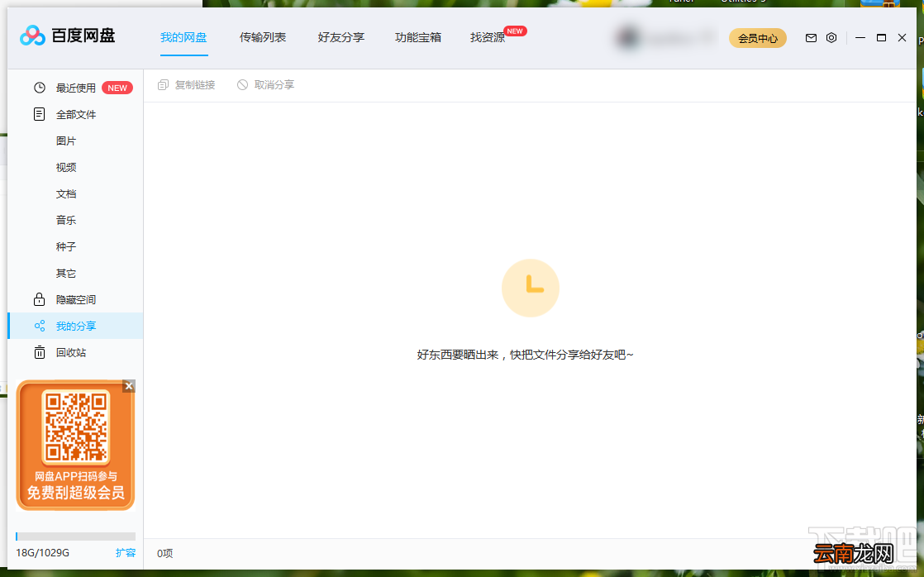Open settings hexagon gear icon
924x577 pixels.
point(831,38)
